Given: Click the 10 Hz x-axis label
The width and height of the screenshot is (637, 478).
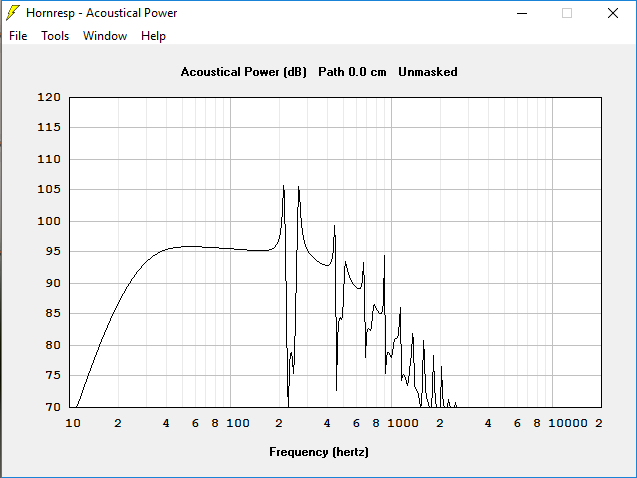Looking at the screenshot, I should [73, 423].
